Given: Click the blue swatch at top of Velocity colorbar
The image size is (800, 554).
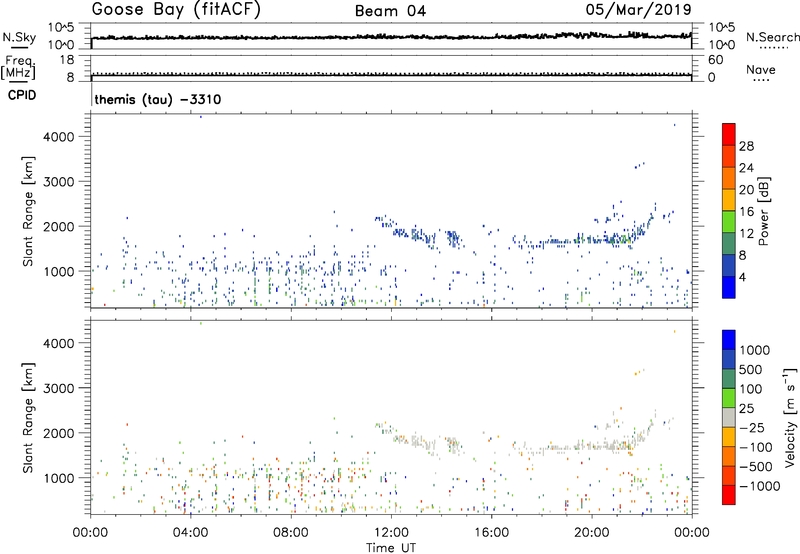Looking at the screenshot, I should click(729, 340).
